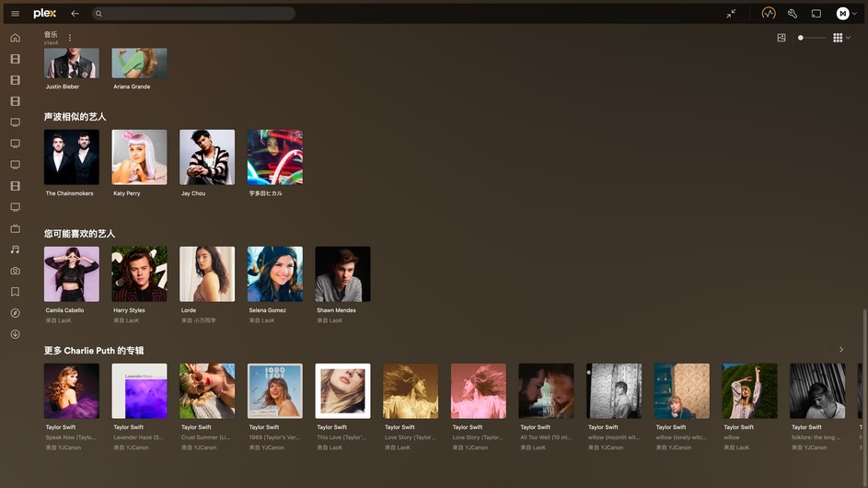Open the user account avatar menu

pos(846,13)
